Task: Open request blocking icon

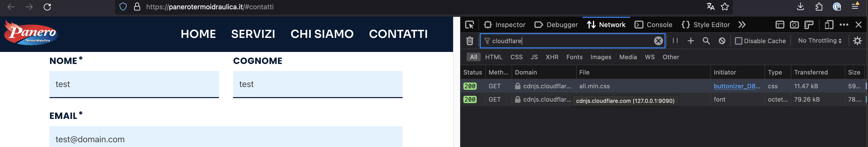Action: pos(722,41)
